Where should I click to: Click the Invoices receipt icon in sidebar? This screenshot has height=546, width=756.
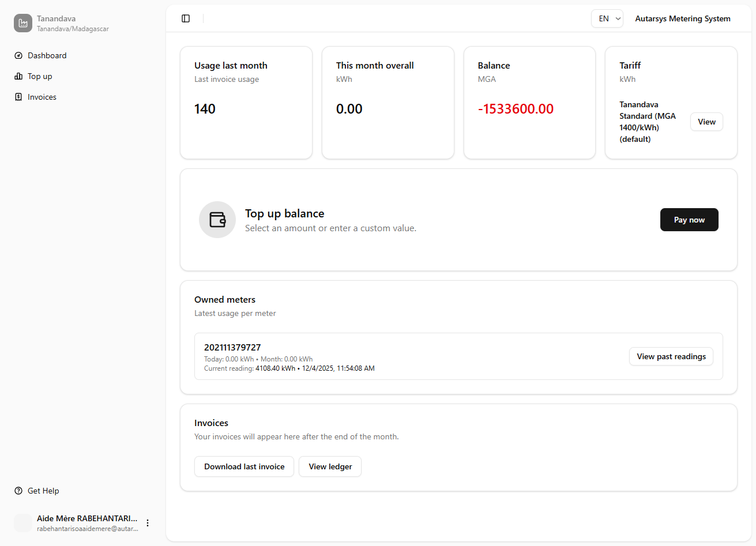point(18,96)
